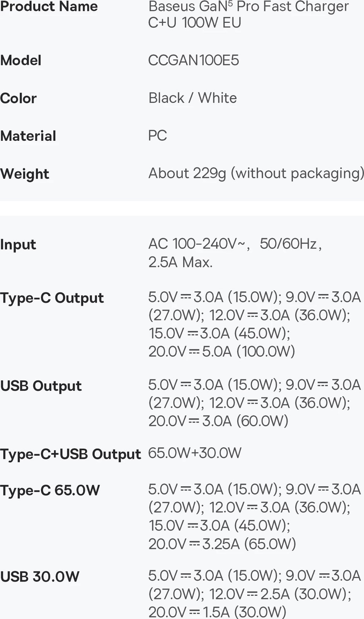Click the USB Output label
Screen dimensions: 364x619
pos(41,386)
